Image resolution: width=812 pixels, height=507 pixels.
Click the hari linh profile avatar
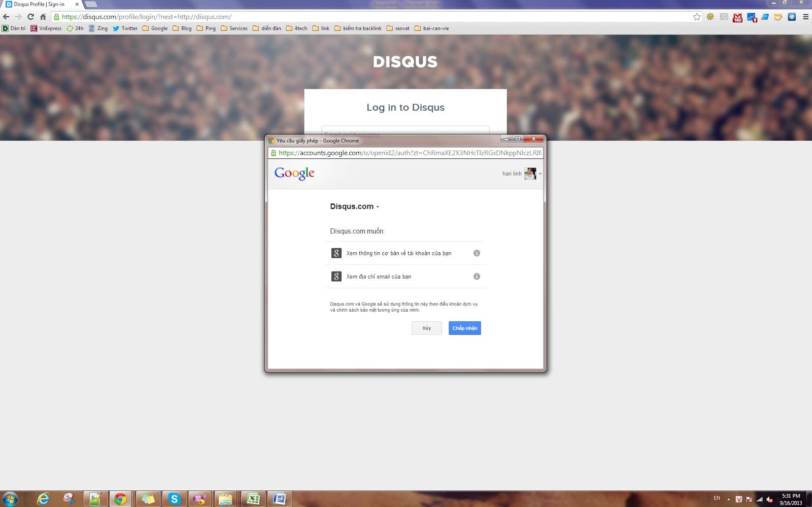530,174
